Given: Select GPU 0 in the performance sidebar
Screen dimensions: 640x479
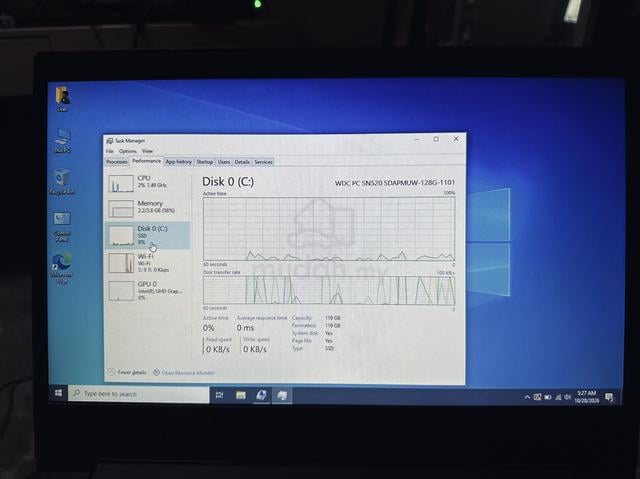Looking at the screenshot, I should coord(148,290).
